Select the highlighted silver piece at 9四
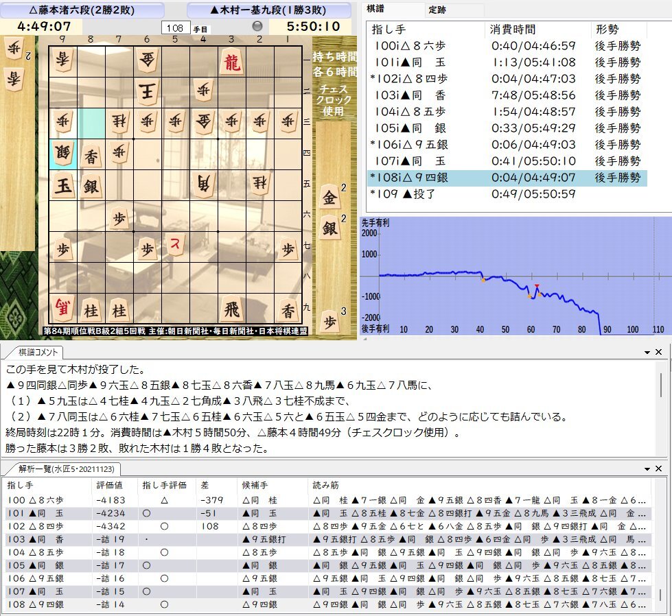672x616 pixels. (63, 154)
